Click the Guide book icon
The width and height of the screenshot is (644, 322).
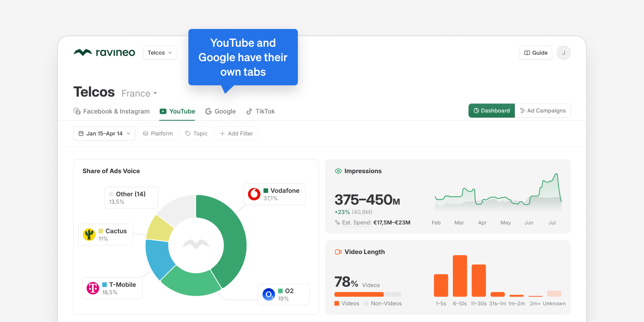tap(527, 53)
